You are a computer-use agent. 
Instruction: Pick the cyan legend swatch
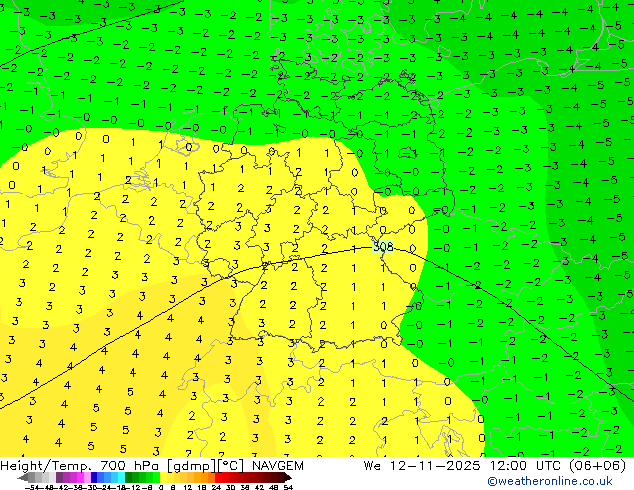point(121,477)
